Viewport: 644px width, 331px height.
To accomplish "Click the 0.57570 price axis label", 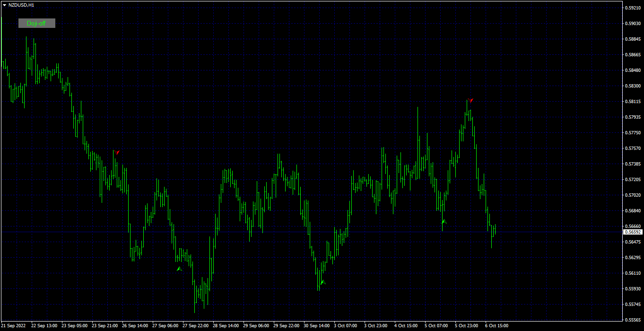I will click(634, 148).
